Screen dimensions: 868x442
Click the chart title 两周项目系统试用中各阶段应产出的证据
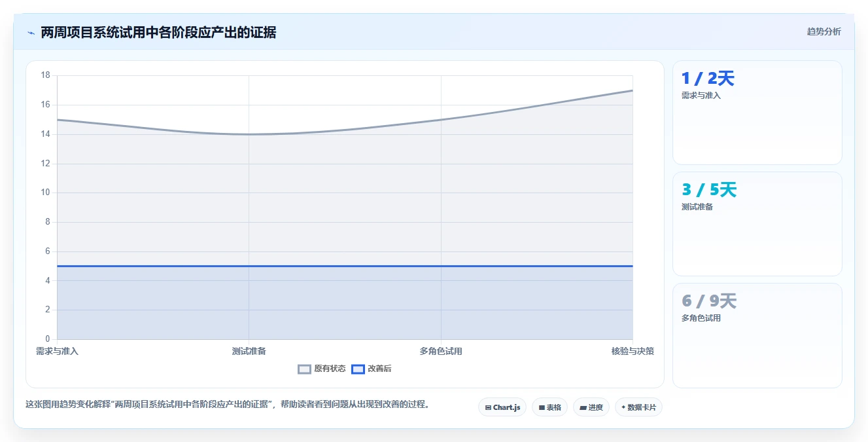pos(158,33)
